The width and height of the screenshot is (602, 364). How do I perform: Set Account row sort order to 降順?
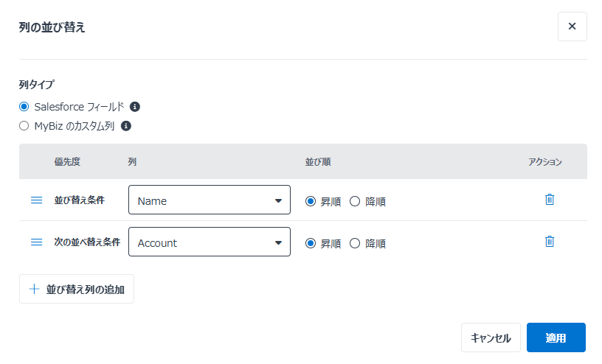(355, 243)
